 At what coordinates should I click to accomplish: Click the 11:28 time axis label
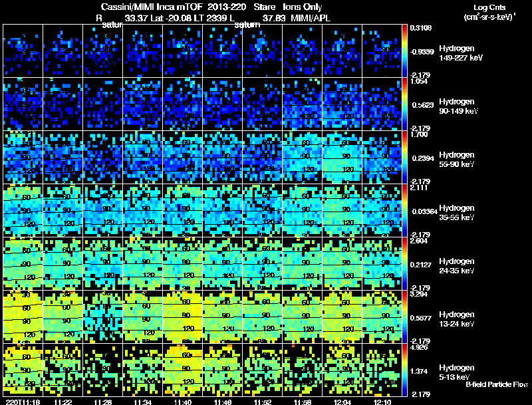pyautogui.click(x=103, y=402)
